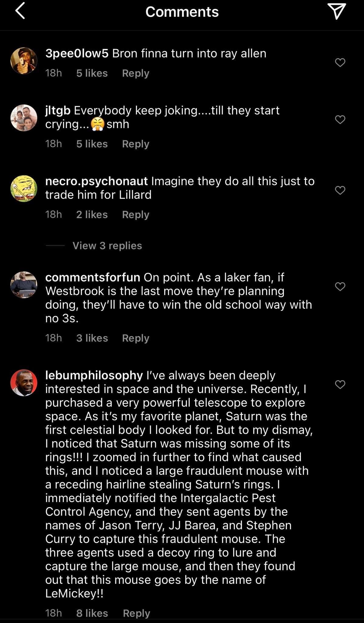Reply to the lebumphilosophy comment
364x623 pixels.
coord(136,613)
